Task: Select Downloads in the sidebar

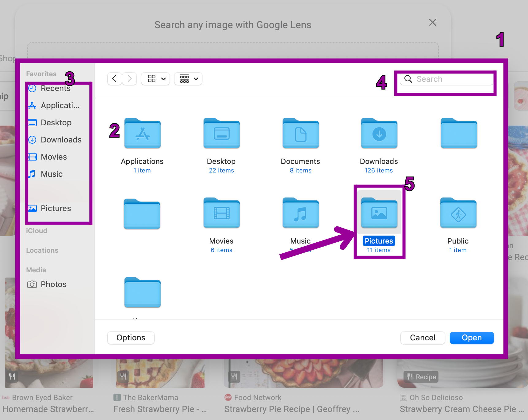Action: coord(55,140)
